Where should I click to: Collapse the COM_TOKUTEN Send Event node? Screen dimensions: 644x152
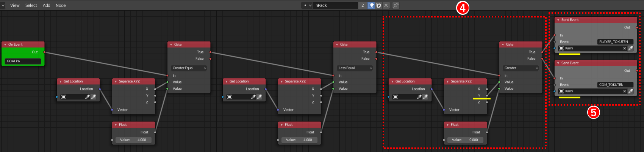click(558, 63)
